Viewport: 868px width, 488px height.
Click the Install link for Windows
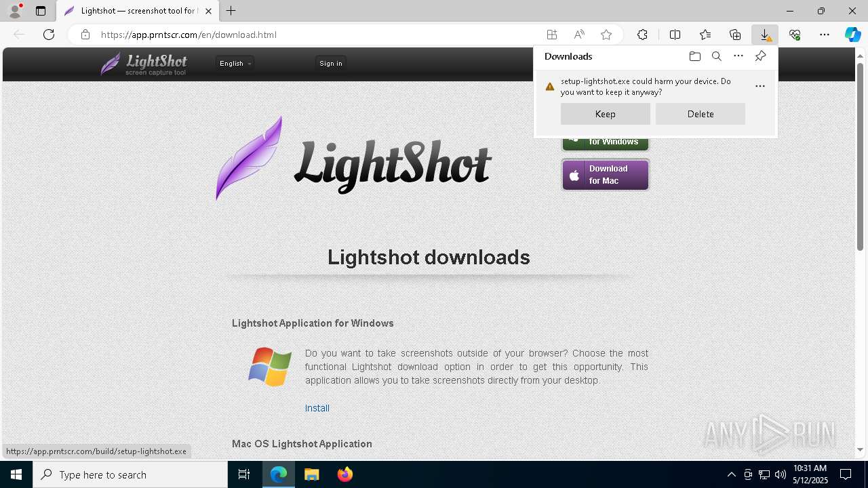317,408
